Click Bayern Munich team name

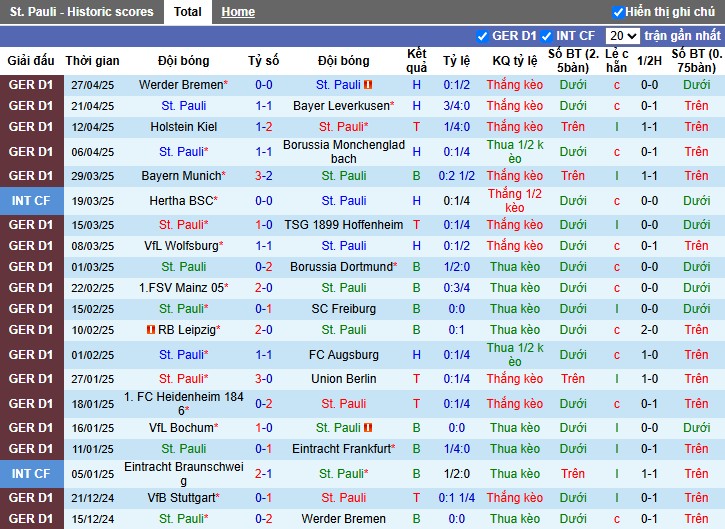click(x=181, y=176)
